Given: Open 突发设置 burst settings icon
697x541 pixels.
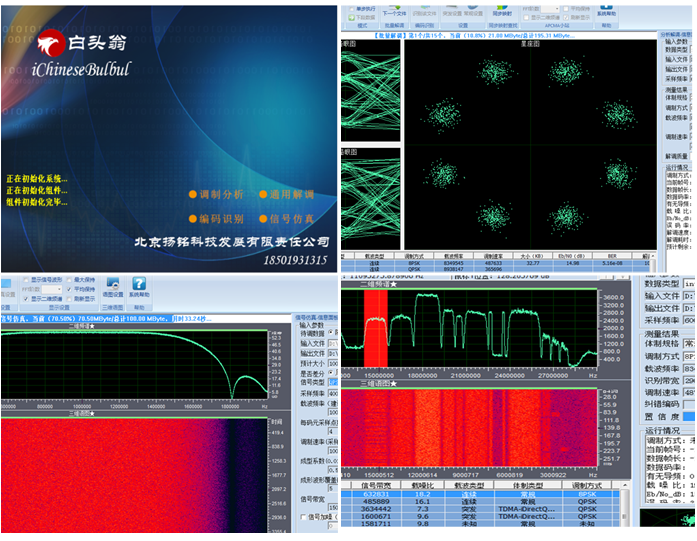Looking at the screenshot, I should point(452,8).
